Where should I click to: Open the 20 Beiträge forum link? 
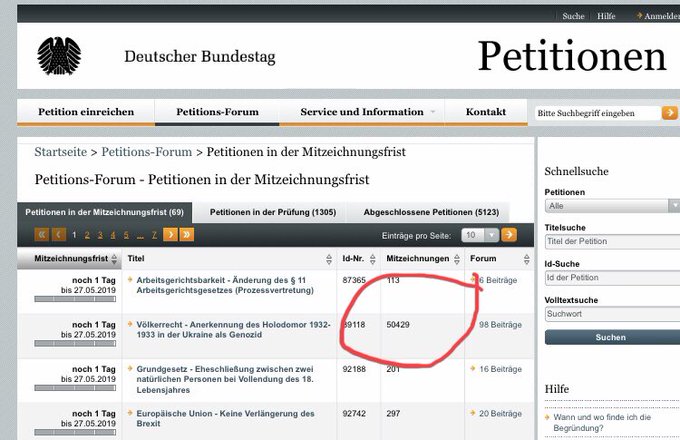[x=500, y=414]
